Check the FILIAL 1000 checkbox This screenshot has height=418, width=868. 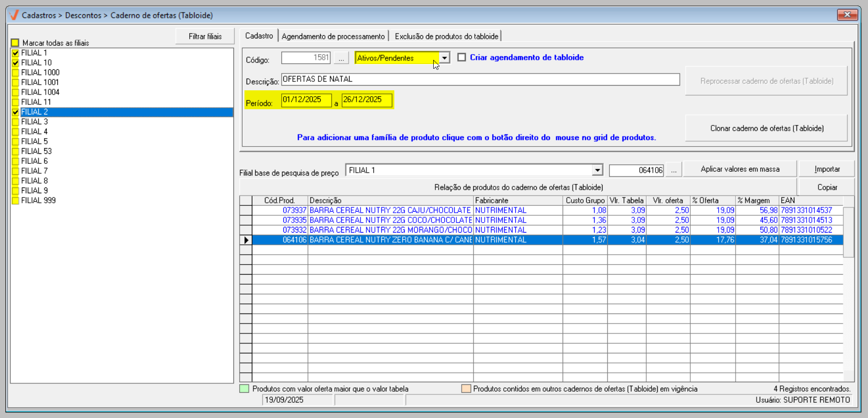15,73
